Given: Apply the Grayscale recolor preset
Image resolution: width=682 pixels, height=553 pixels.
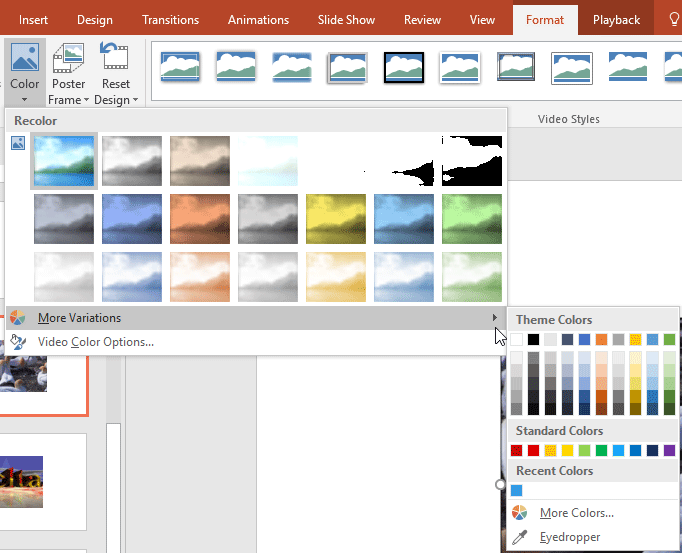Looking at the screenshot, I should [x=132, y=160].
